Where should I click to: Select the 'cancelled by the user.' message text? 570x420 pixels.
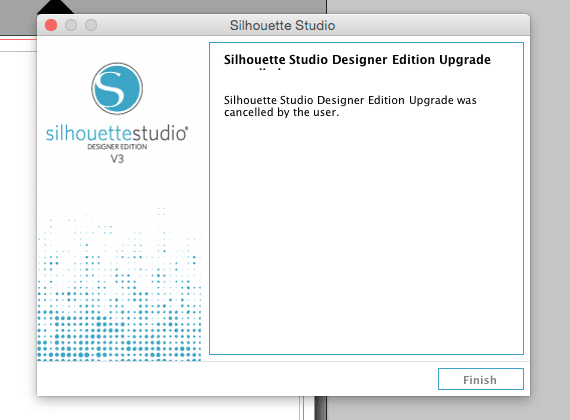[281, 112]
